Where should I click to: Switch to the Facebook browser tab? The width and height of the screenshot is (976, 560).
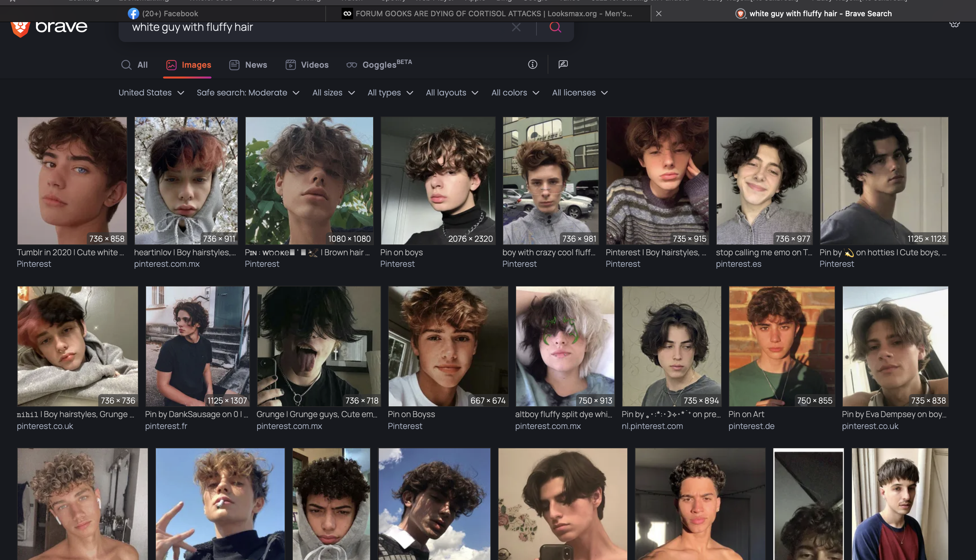[x=163, y=14]
